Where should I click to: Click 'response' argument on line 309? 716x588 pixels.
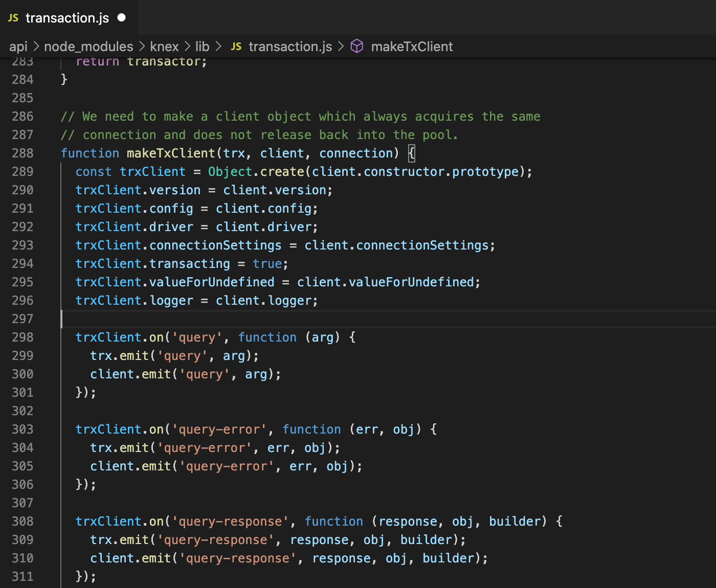click(x=319, y=540)
